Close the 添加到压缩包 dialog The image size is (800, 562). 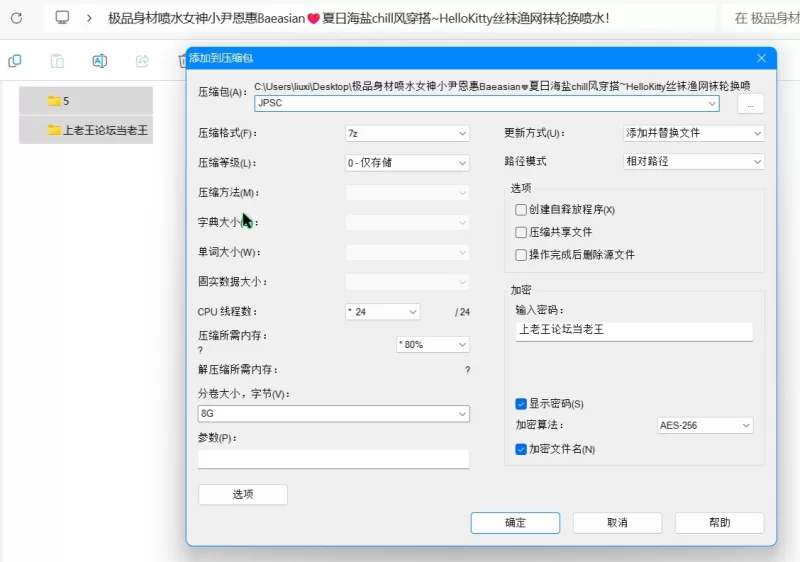coord(761,58)
